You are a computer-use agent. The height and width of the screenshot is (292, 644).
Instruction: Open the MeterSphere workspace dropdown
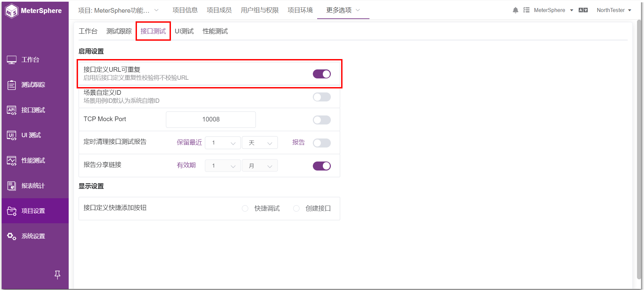(x=553, y=10)
